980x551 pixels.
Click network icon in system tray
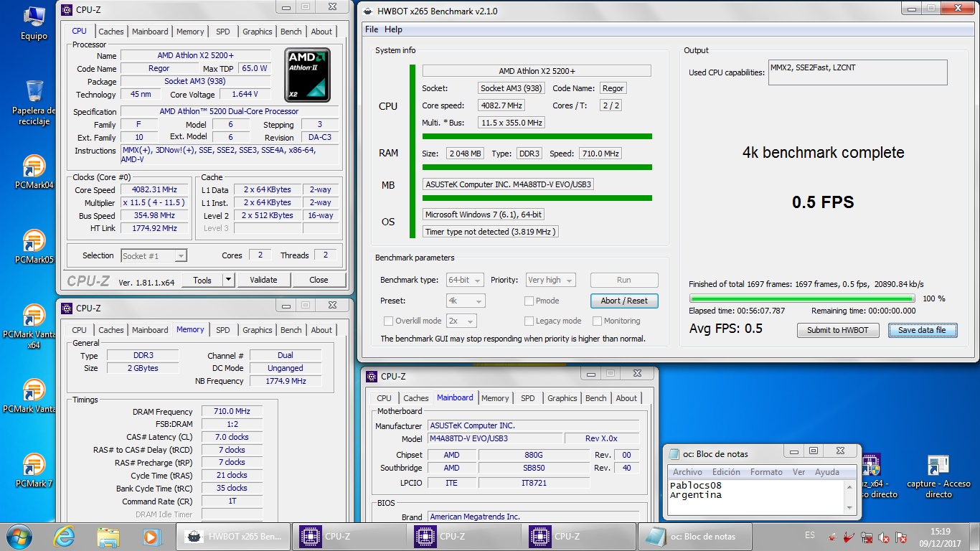point(867,537)
